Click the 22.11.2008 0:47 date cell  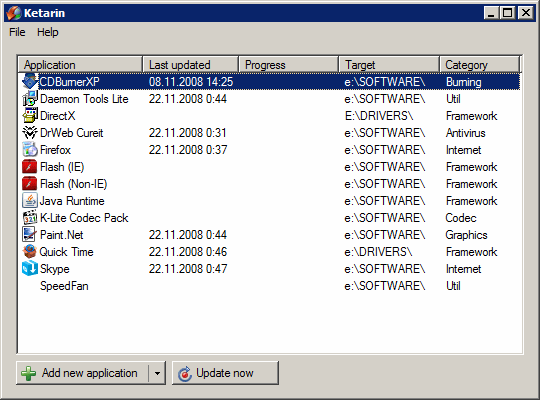(188, 269)
